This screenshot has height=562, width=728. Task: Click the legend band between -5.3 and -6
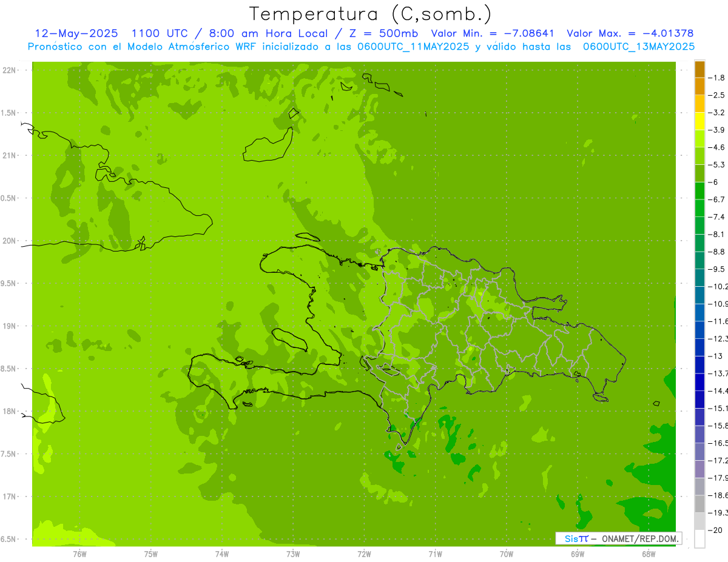[699, 173]
